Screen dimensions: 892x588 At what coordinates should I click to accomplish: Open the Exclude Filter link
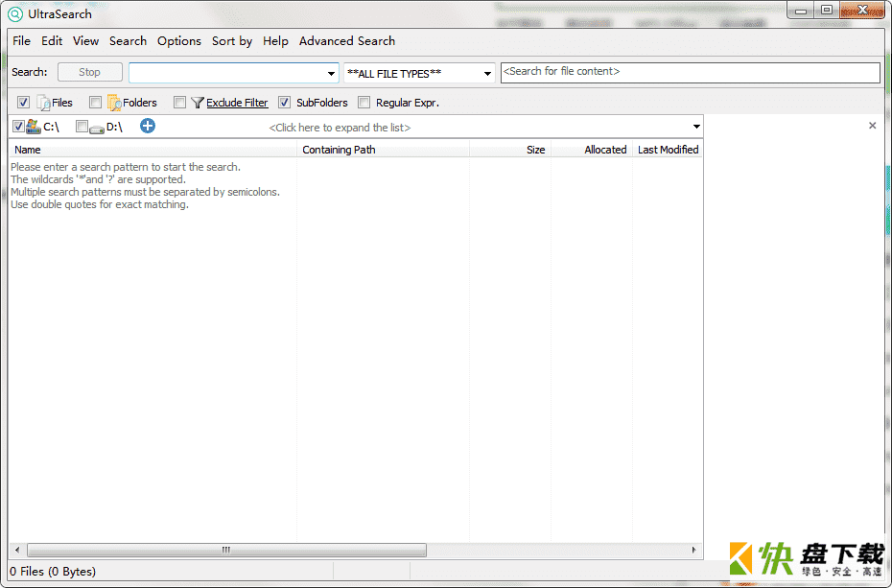click(x=237, y=103)
